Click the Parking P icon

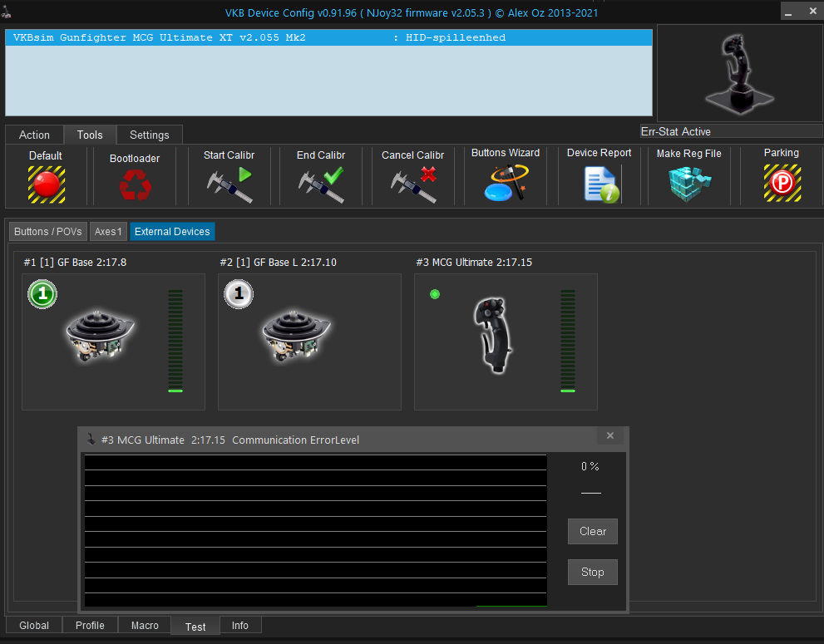[x=782, y=183]
